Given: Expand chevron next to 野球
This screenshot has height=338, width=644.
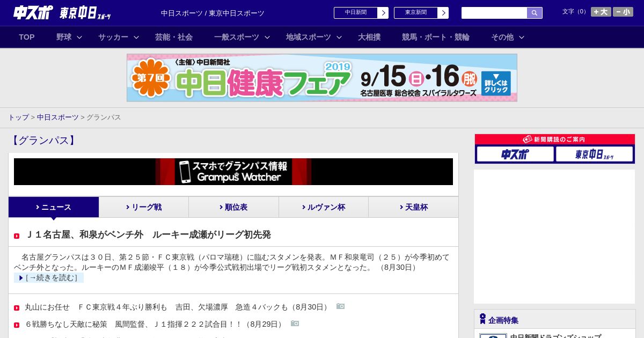Looking at the screenshot, I should click(x=79, y=38).
